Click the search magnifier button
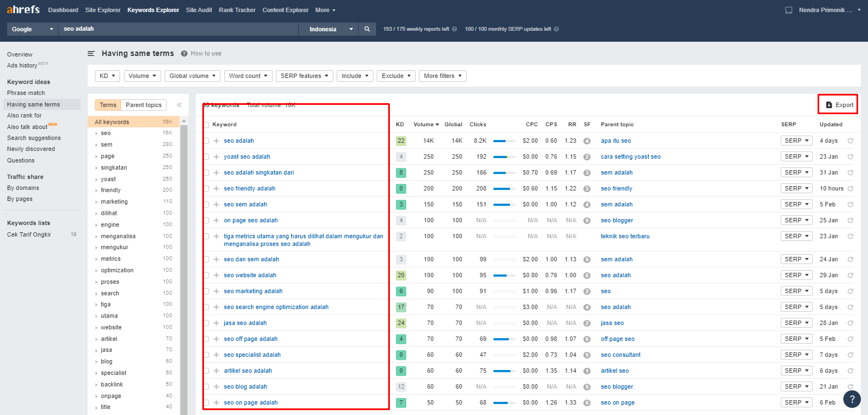 click(x=367, y=29)
